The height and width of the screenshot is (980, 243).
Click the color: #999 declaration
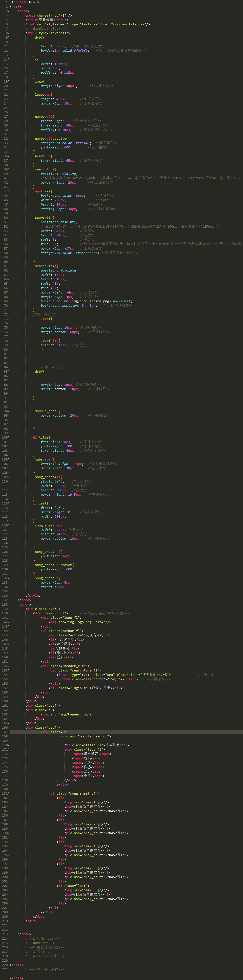pos(52,587)
